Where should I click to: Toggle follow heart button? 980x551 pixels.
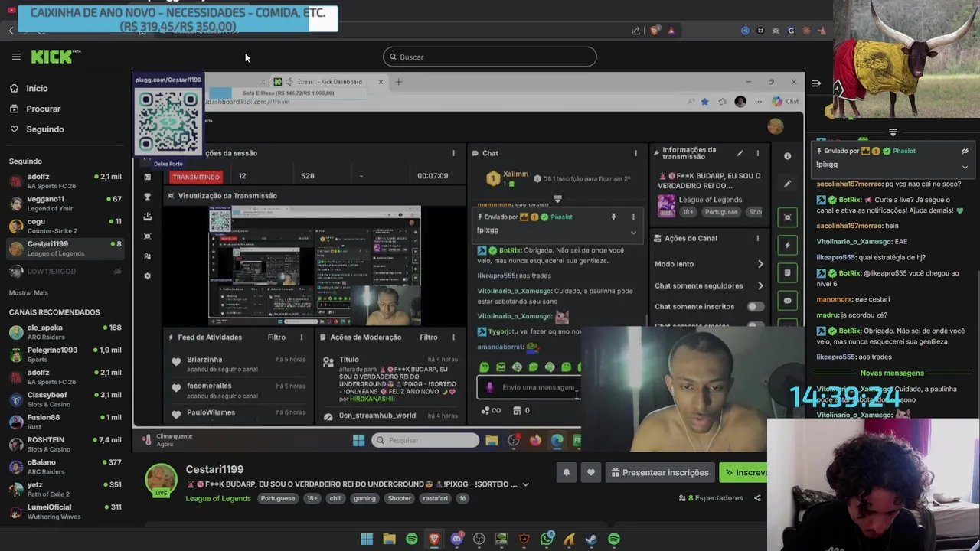[x=590, y=473]
